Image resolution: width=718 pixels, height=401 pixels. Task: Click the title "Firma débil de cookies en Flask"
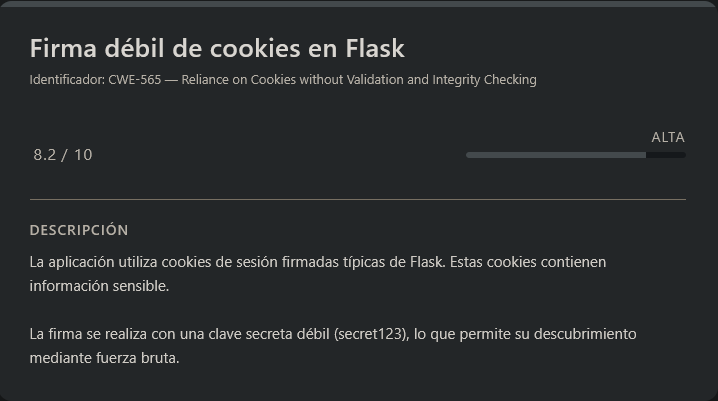(217, 48)
